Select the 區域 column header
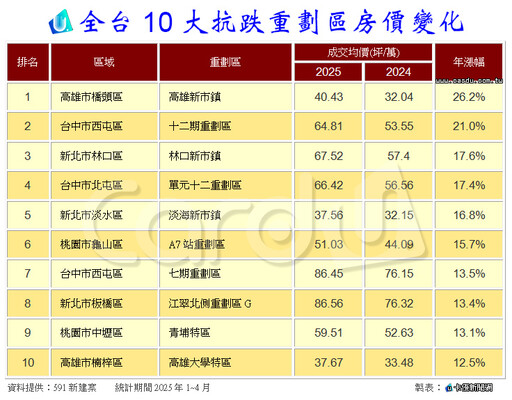 point(104,62)
